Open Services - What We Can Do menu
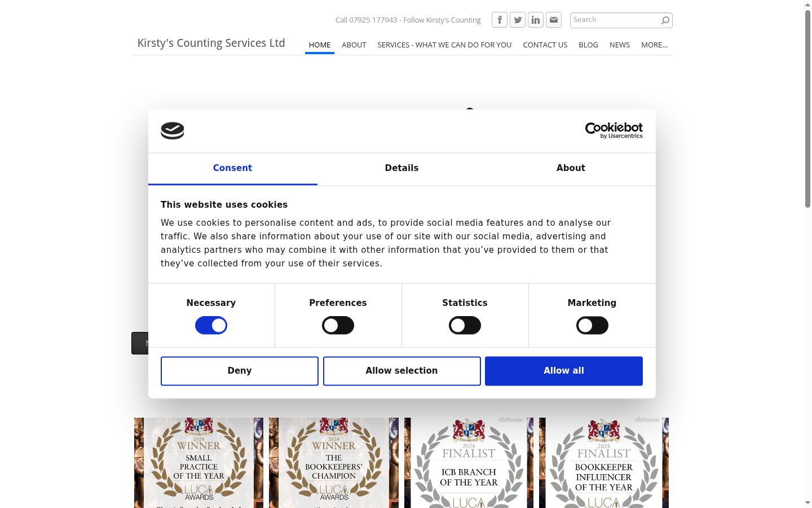The image size is (812, 508). (x=444, y=45)
